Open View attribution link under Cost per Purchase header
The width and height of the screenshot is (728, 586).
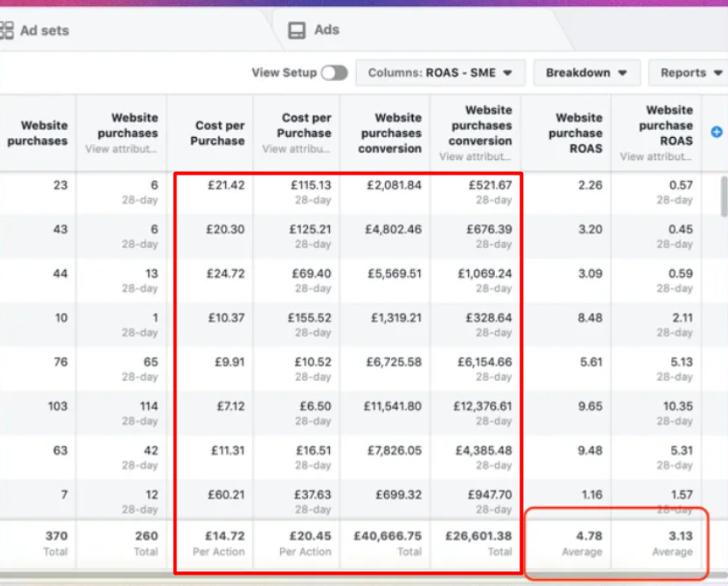tap(297, 149)
